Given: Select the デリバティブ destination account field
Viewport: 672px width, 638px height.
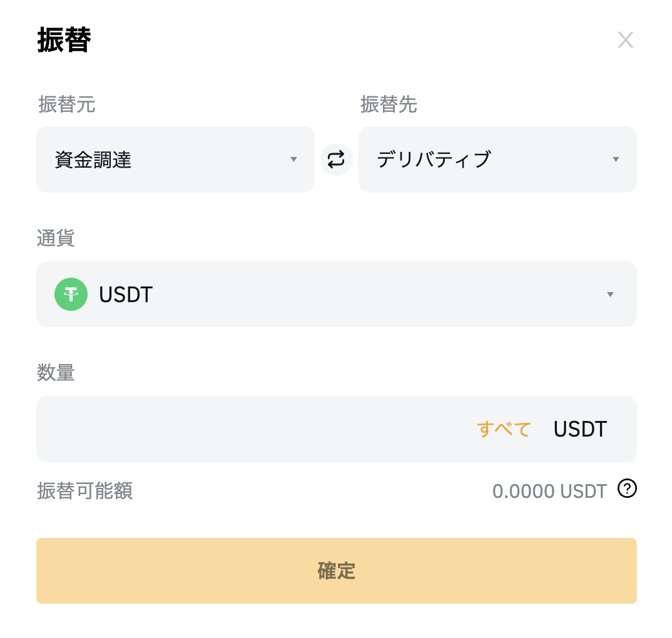Looking at the screenshot, I should click(497, 159).
